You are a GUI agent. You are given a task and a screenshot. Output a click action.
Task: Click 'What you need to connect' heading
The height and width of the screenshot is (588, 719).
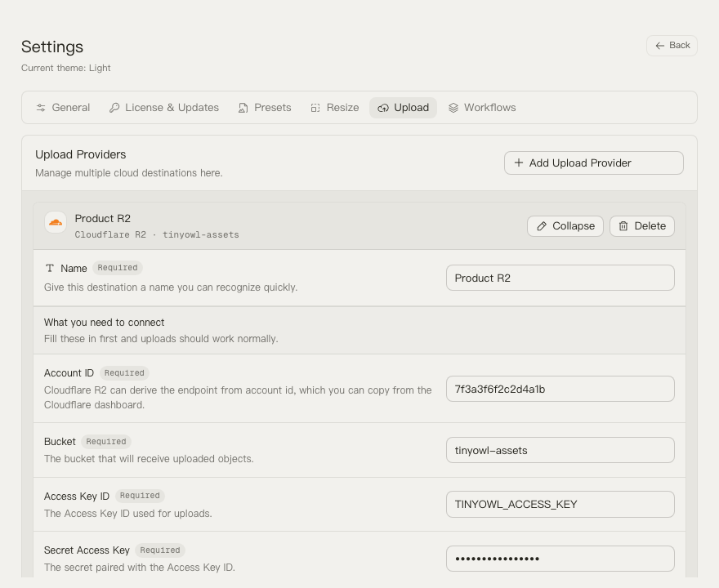point(104,323)
